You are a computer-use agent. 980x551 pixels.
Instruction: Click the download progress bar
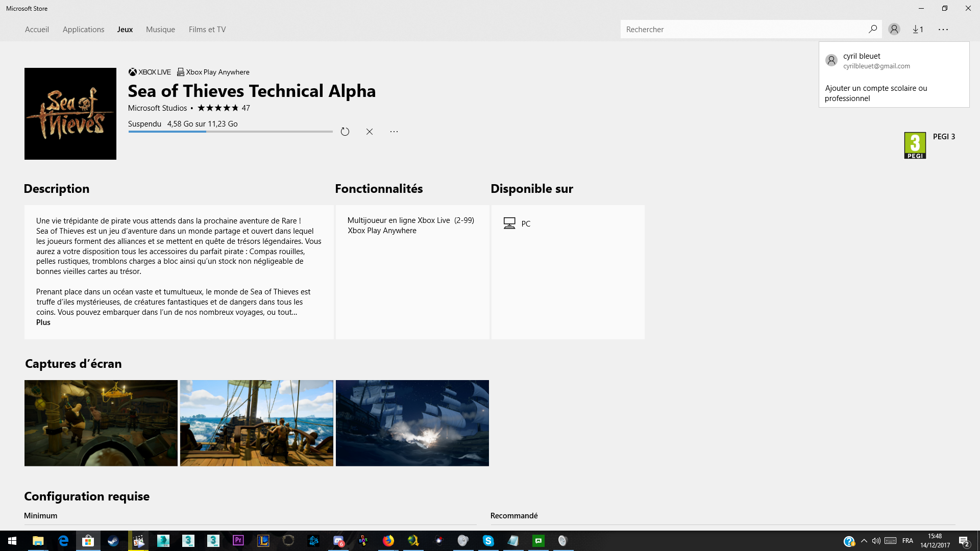coord(230,132)
